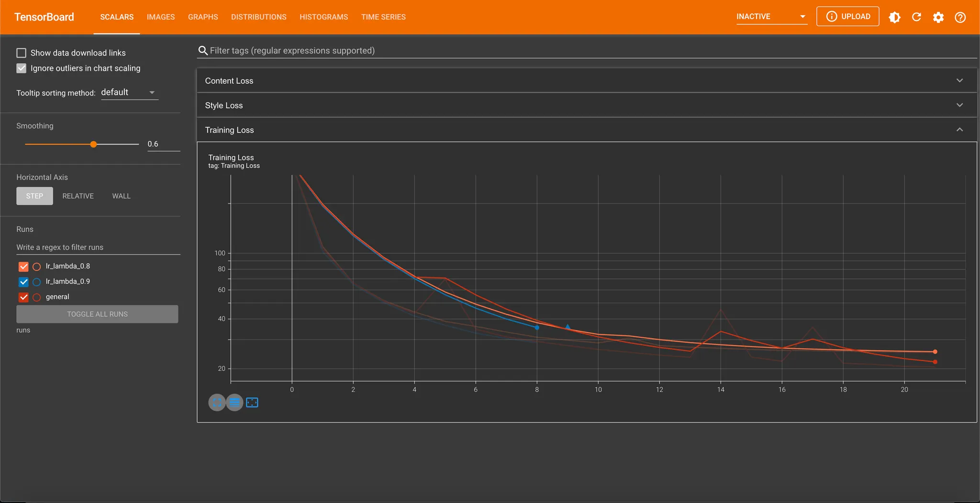This screenshot has width=980, height=503.
Task: Click Toggle All Runs button
Action: click(97, 314)
